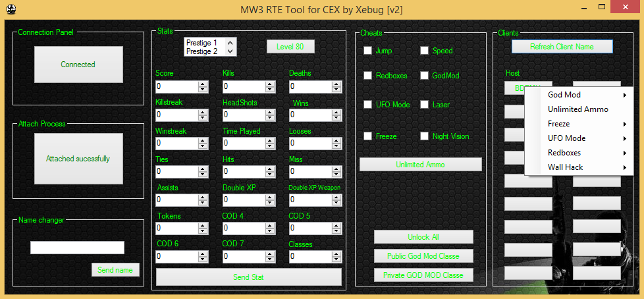644x299 pixels.
Task: Click the Send name button
Action: click(115, 270)
